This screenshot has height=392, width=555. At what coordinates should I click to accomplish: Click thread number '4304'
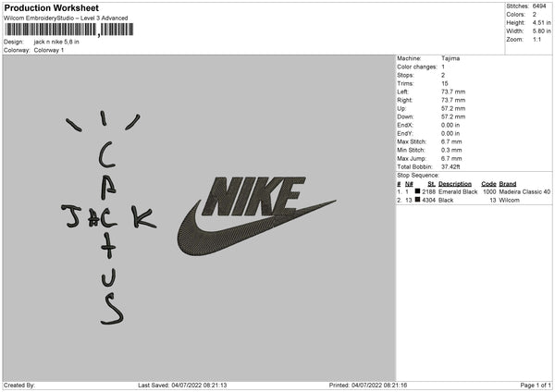point(428,201)
